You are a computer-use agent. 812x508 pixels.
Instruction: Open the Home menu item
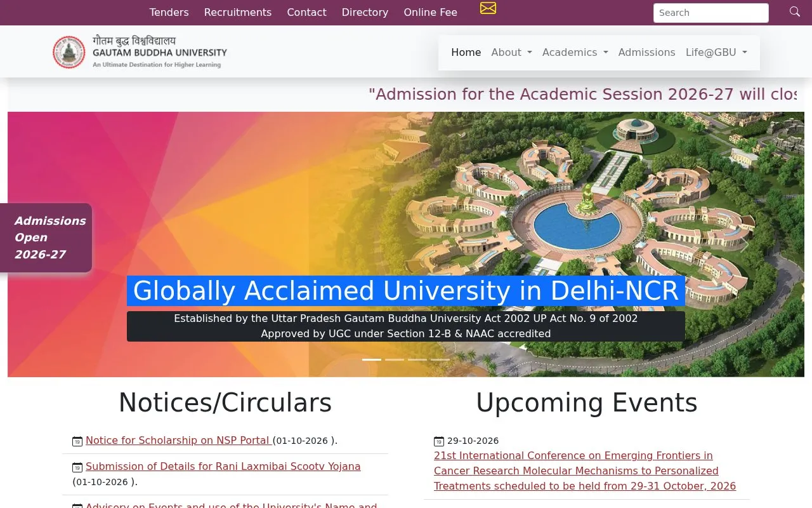pyautogui.click(x=466, y=52)
